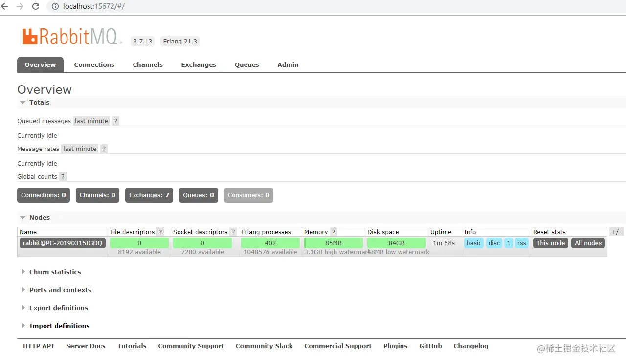
Task: Open the Community Support footer link
Action: [191, 346]
